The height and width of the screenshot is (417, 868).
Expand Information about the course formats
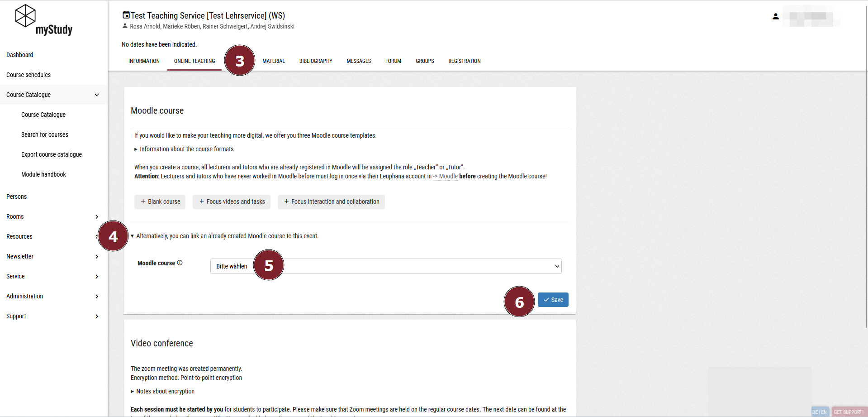(x=186, y=149)
